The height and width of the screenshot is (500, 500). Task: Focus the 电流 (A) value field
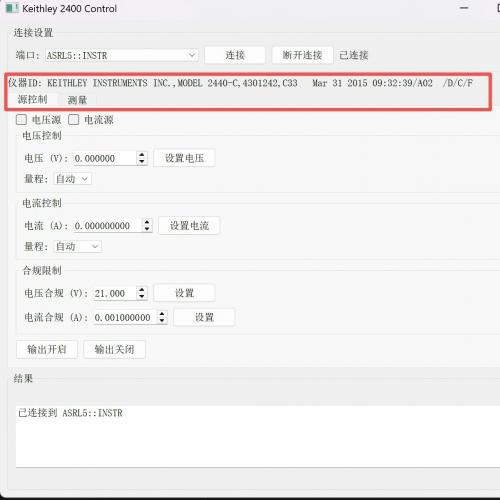(107, 226)
